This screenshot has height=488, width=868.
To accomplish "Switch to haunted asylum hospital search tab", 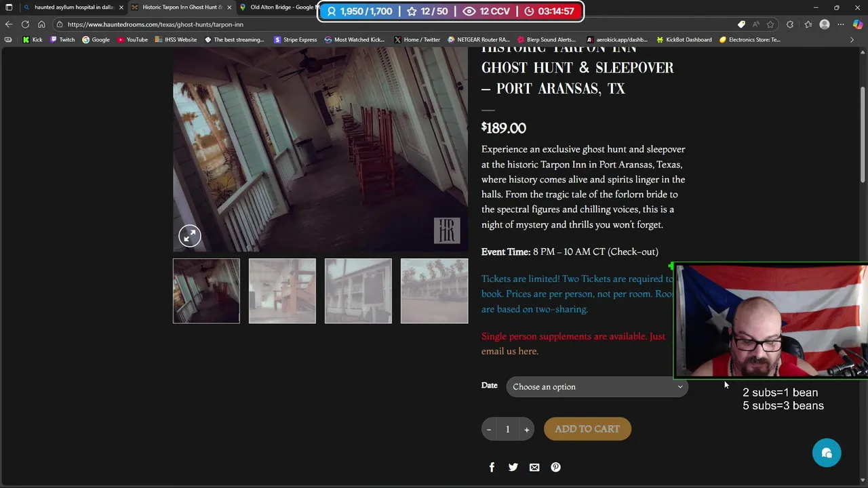I will pyautogui.click(x=73, y=7).
